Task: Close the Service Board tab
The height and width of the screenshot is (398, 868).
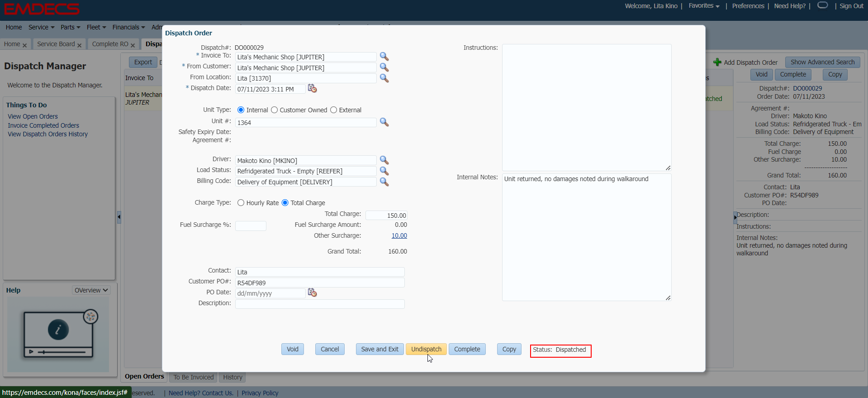Action: [x=79, y=45]
